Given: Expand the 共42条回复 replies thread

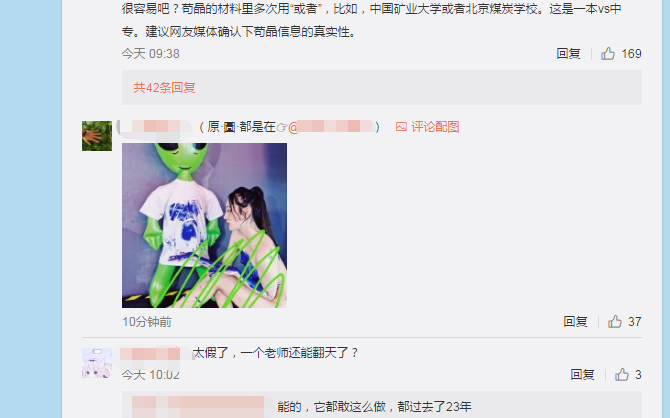Looking at the screenshot, I should (x=165, y=88).
